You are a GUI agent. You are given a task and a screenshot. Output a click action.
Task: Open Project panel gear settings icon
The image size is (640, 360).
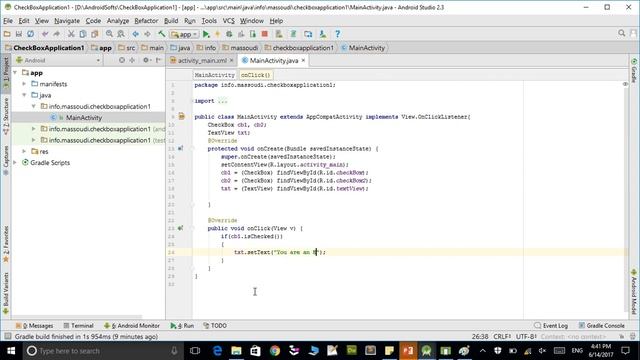coord(146,60)
